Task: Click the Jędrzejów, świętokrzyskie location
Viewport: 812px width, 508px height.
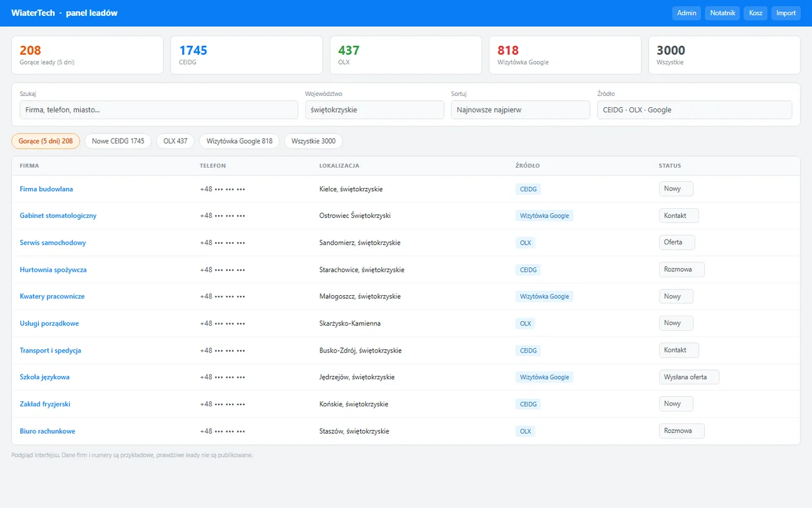Action: [357, 377]
